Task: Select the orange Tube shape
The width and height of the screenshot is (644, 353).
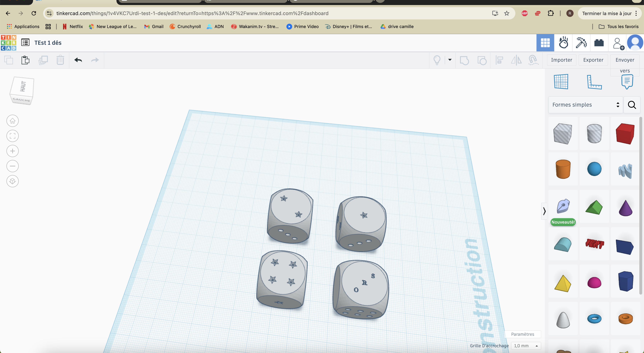Action: [625, 318]
